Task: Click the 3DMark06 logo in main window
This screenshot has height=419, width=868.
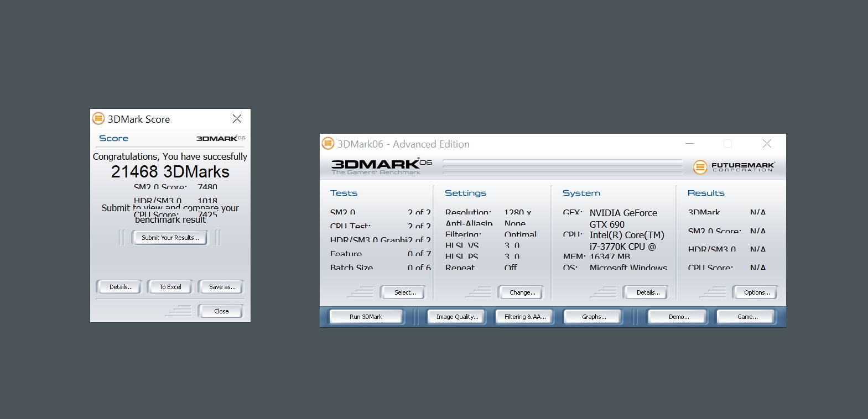Action: tap(382, 166)
